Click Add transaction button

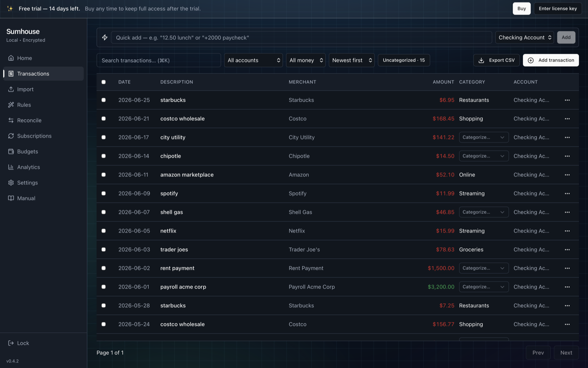(551, 60)
